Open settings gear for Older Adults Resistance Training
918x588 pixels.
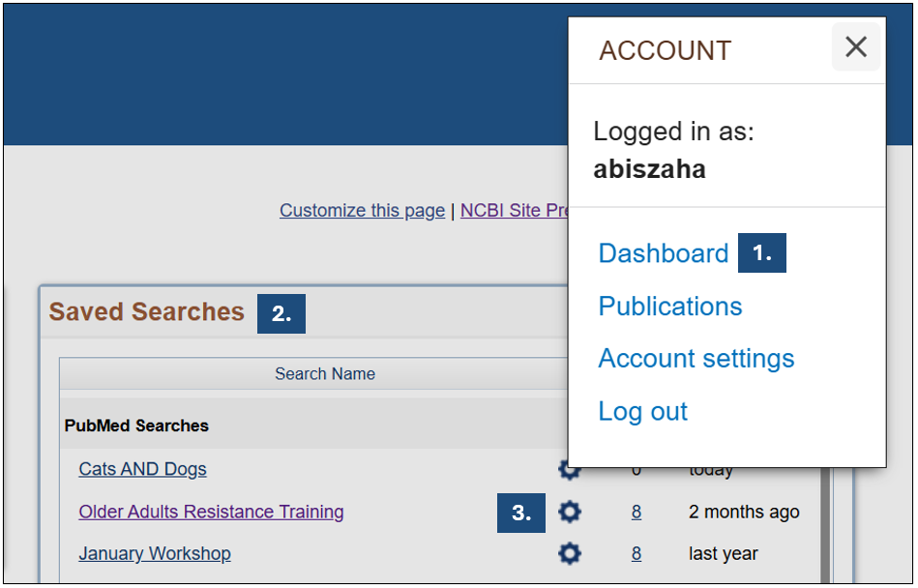click(569, 512)
